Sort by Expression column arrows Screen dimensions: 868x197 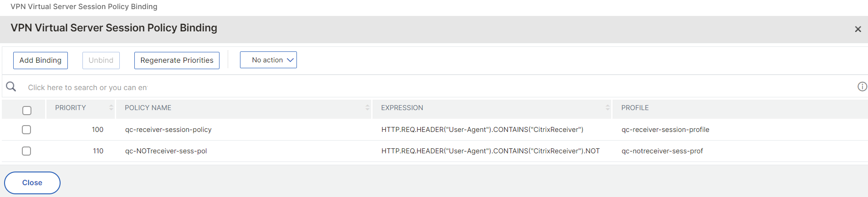coord(608,108)
